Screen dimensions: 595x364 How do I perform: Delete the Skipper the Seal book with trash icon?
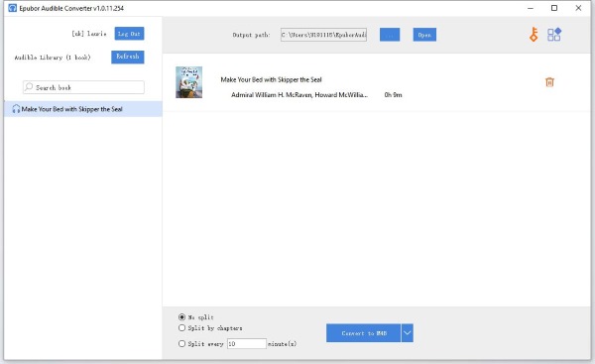pos(549,82)
